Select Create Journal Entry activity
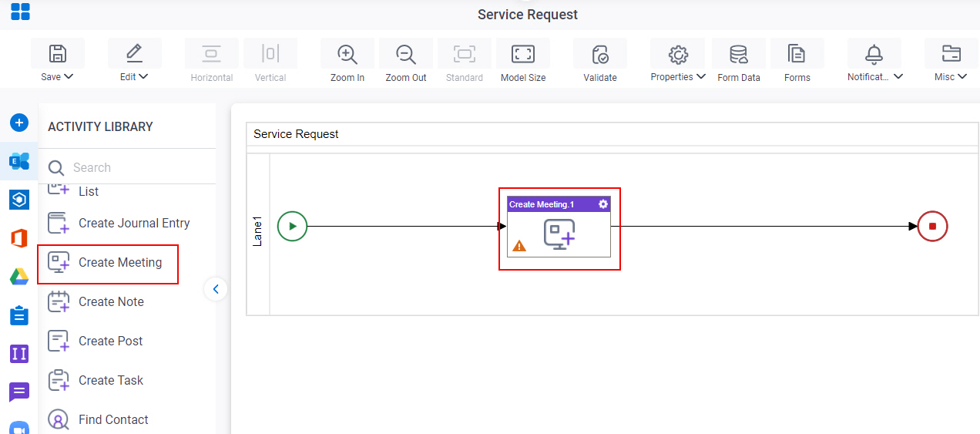 119,223
